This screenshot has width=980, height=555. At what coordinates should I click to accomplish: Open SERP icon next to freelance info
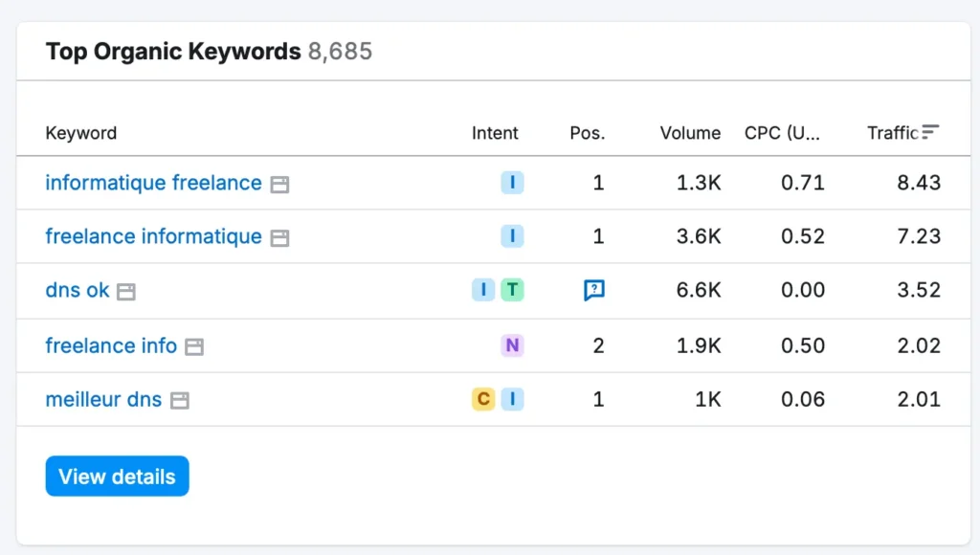194,346
